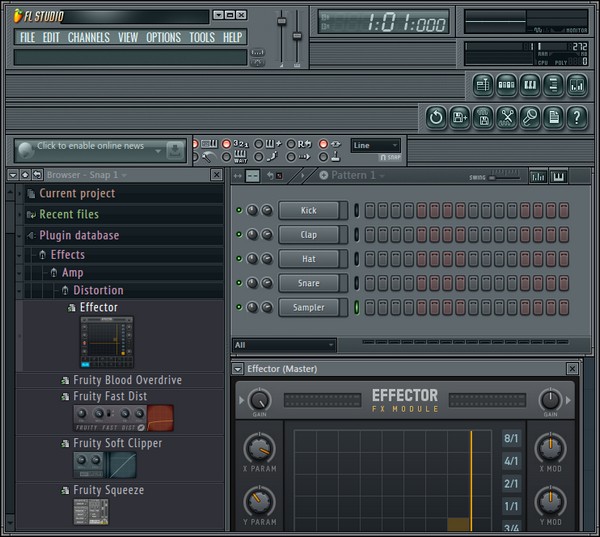Open the channel filter 'All' dropdown
Image resolution: width=600 pixels, height=537 pixels.
(283, 345)
